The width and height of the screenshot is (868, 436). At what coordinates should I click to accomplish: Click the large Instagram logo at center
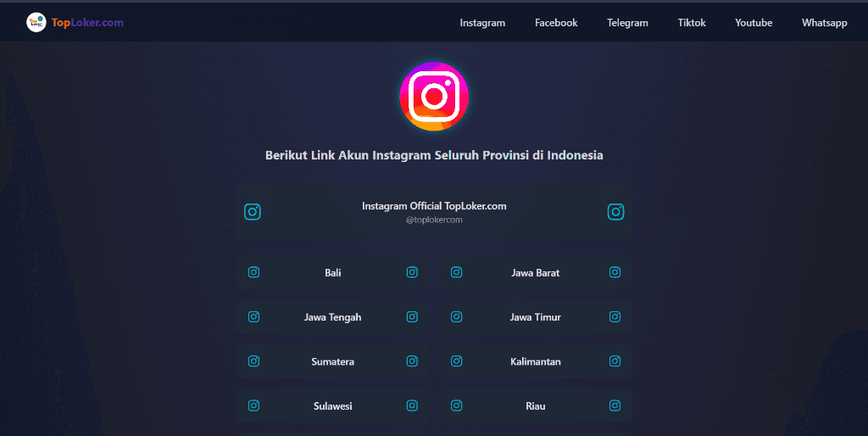point(434,97)
